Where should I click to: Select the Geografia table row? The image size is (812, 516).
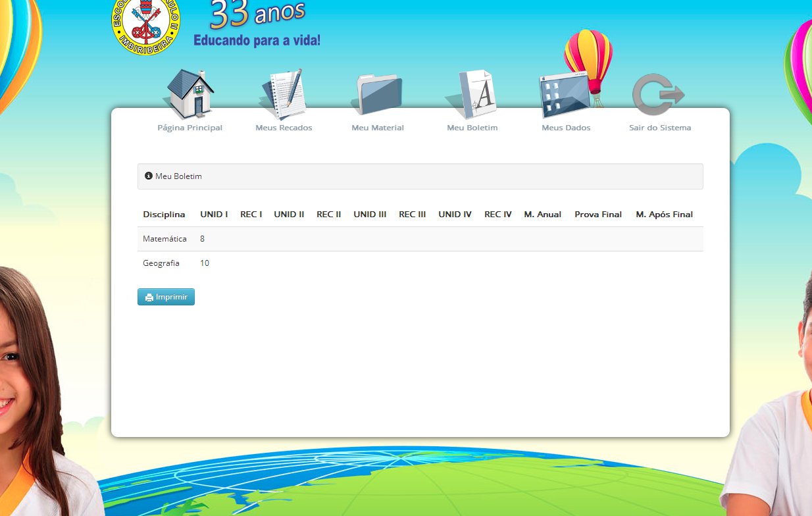click(x=420, y=263)
